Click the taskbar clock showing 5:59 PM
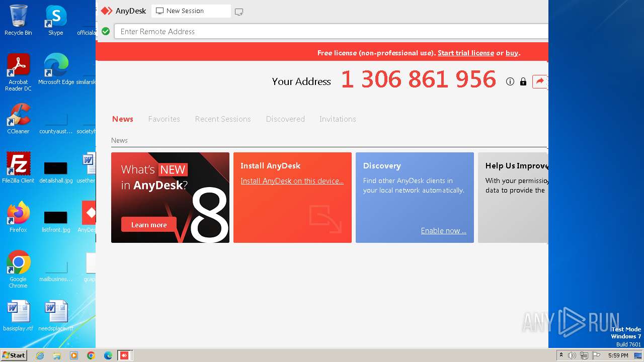The image size is (644, 362). 618,355
